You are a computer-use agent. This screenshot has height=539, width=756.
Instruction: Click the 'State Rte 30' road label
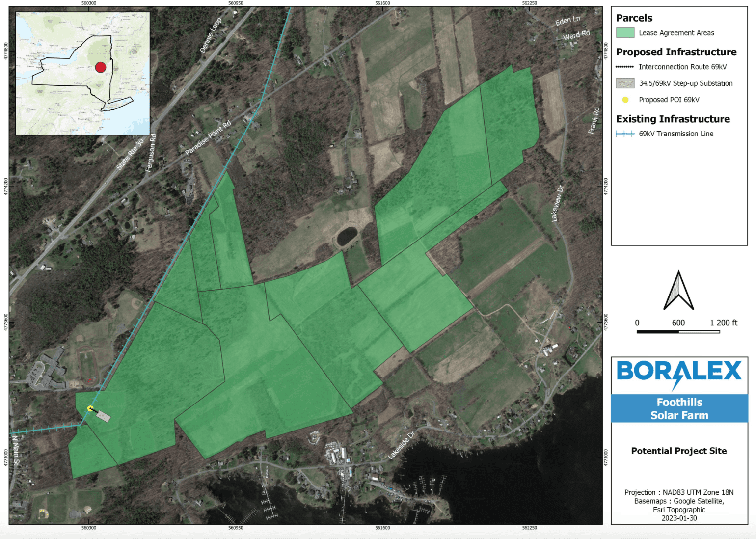(x=130, y=154)
